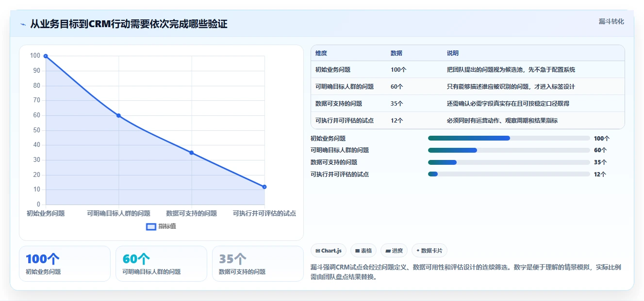This screenshot has height=301, width=644.
Task: Click the 漏斗转化 tag in the header
Action: [x=611, y=22]
